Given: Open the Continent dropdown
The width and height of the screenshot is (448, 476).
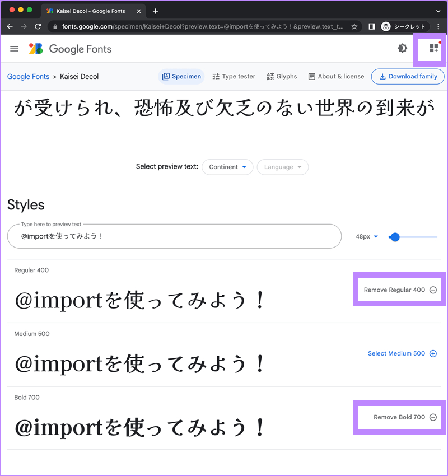Looking at the screenshot, I should tap(227, 167).
